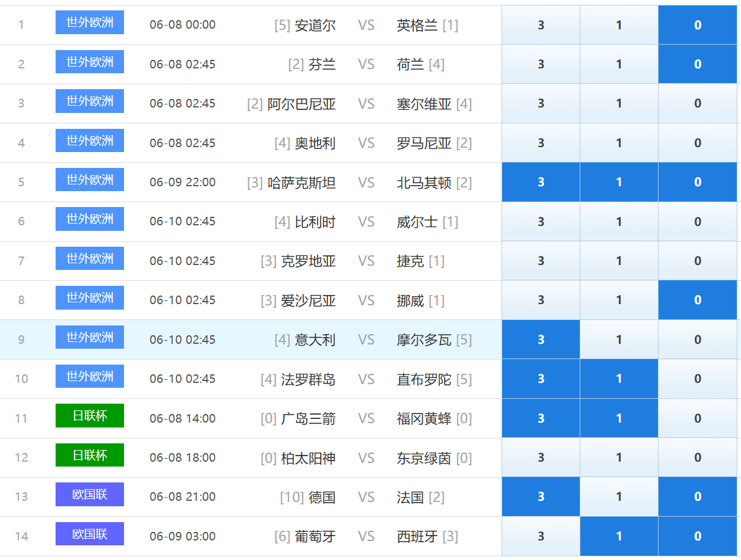Open away team 罗马尼亚
Image resolution: width=741 pixels, height=560 pixels.
pyautogui.click(x=424, y=143)
